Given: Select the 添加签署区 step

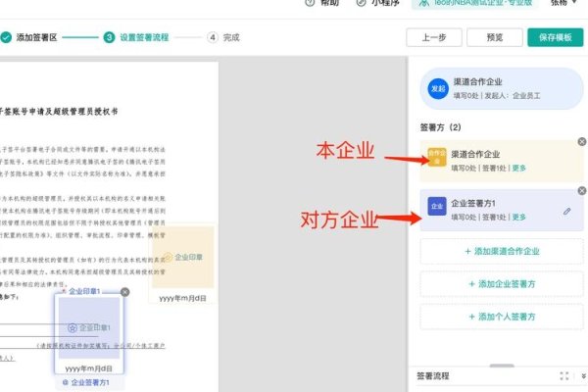Looking at the screenshot, I should click(x=36, y=37).
